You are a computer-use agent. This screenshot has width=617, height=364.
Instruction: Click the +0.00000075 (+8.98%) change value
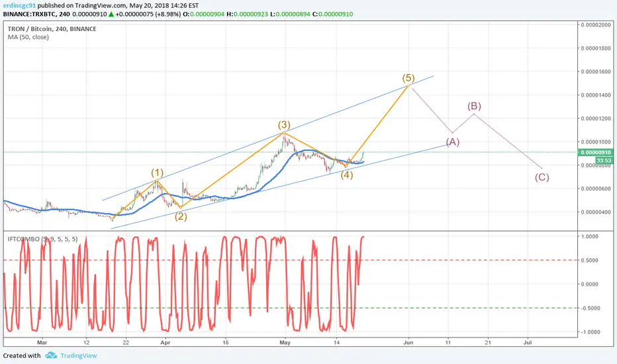pyautogui.click(x=148, y=14)
